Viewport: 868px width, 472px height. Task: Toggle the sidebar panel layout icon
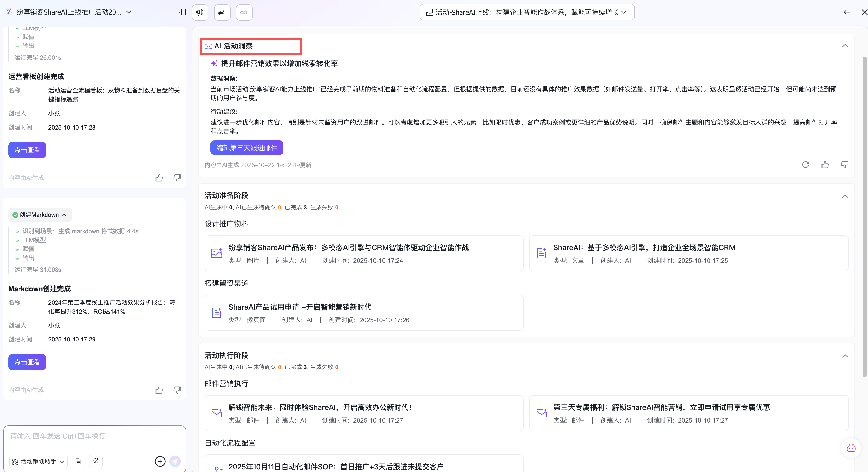(182, 12)
